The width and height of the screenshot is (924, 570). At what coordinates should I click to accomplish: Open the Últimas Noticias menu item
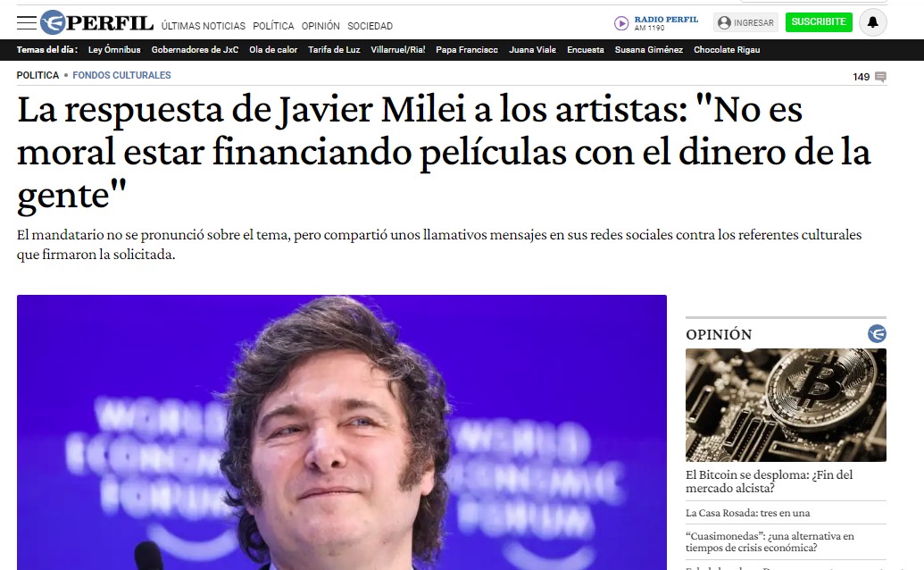pyautogui.click(x=204, y=26)
